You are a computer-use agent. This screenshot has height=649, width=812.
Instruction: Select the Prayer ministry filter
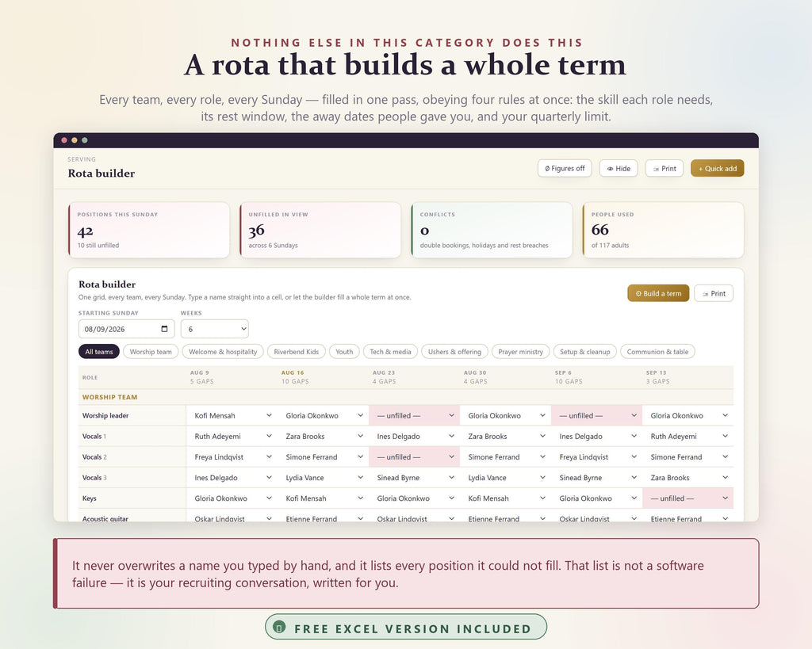coord(520,352)
